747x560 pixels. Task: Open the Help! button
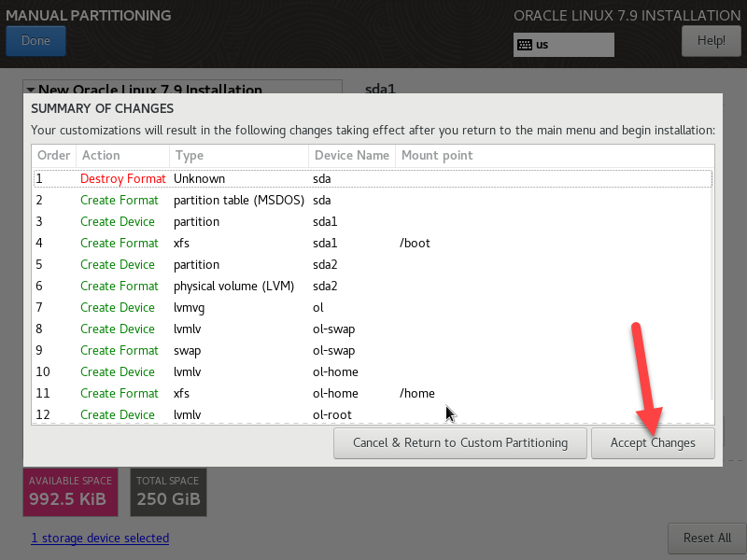point(711,41)
